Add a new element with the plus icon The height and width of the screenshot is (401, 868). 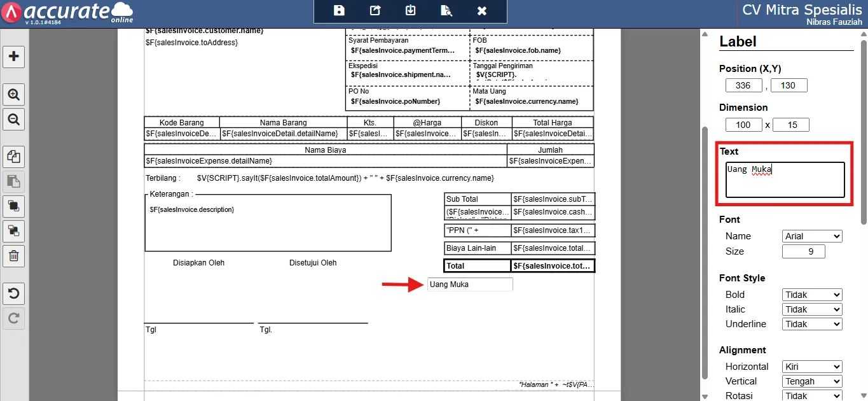[x=13, y=56]
